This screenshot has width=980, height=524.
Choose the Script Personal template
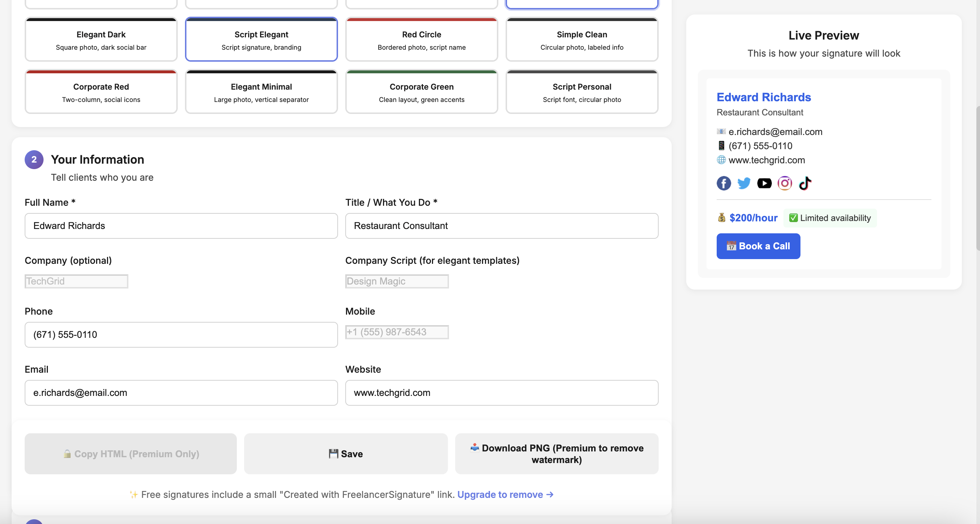(x=581, y=91)
